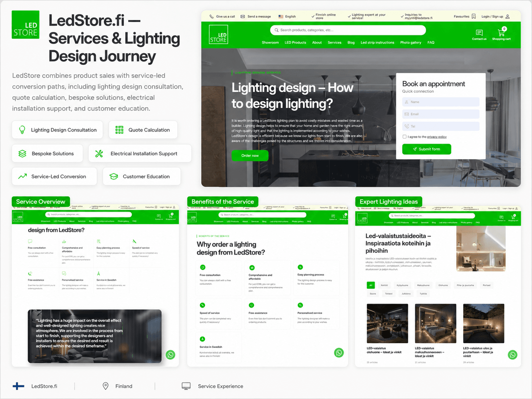Click the Free consultation card icon in Benefits panel
This screenshot has width=532, height=399.
pos(202,267)
